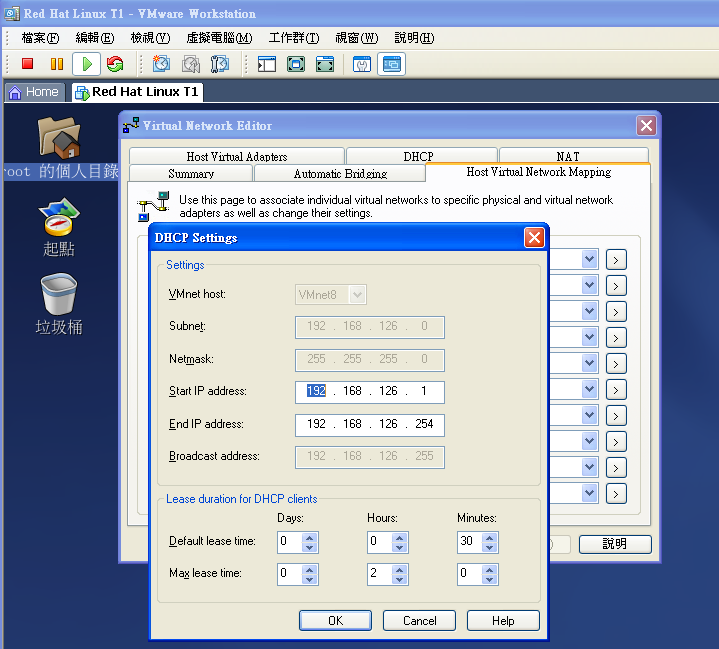Click Cancel in DHCP Settings
Screen dimensions: 719x649
point(420,621)
